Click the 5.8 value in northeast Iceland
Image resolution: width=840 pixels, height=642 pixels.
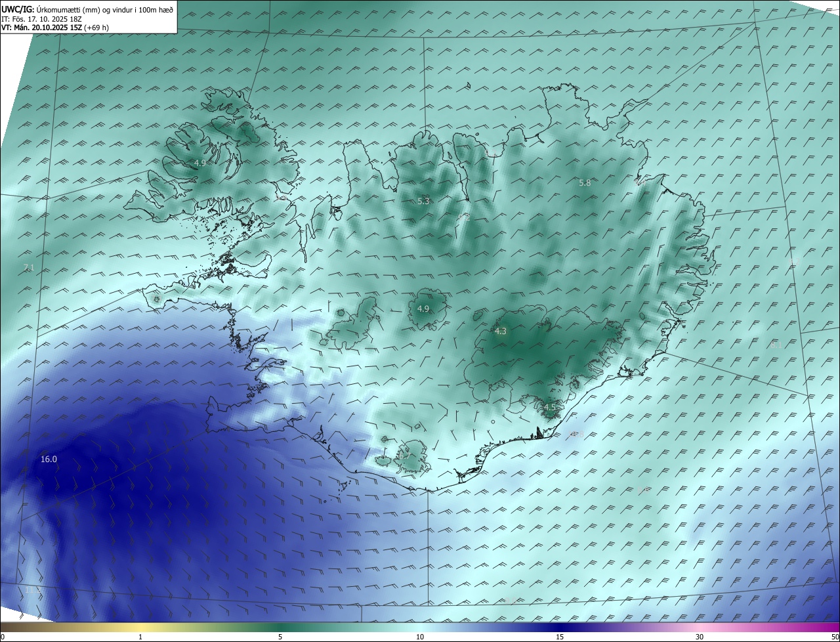point(585,183)
